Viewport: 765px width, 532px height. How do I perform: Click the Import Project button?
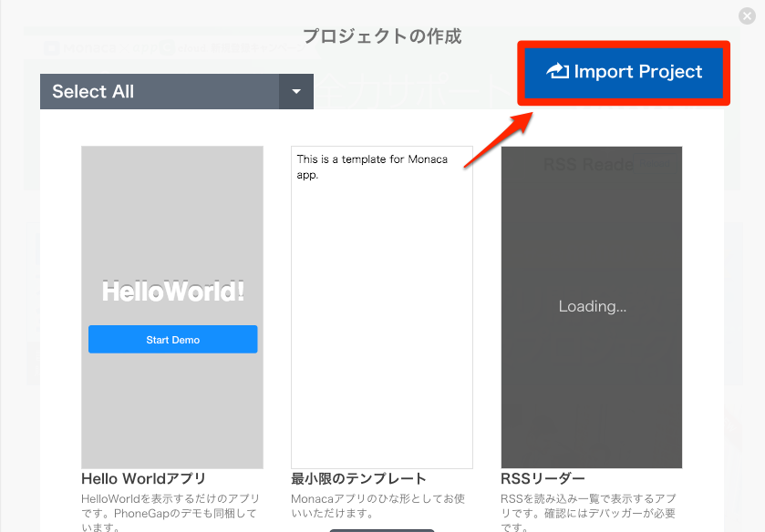[x=624, y=72]
